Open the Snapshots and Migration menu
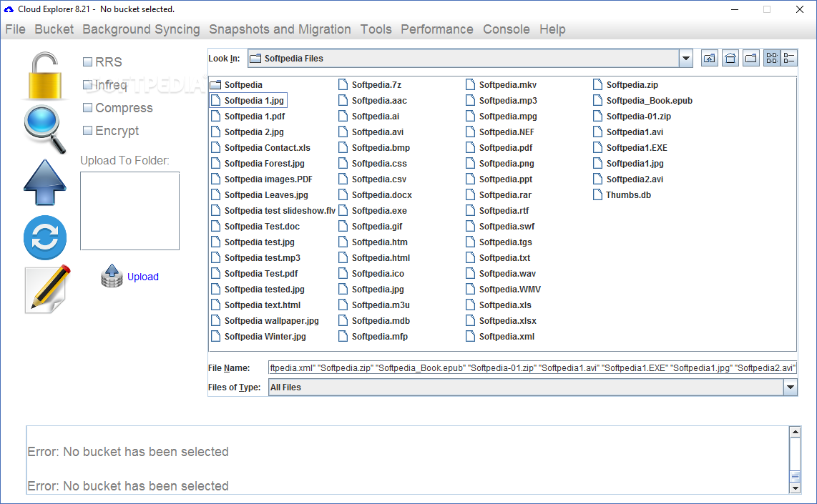The width and height of the screenshot is (817, 504). pyautogui.click(x=280, y=29)
